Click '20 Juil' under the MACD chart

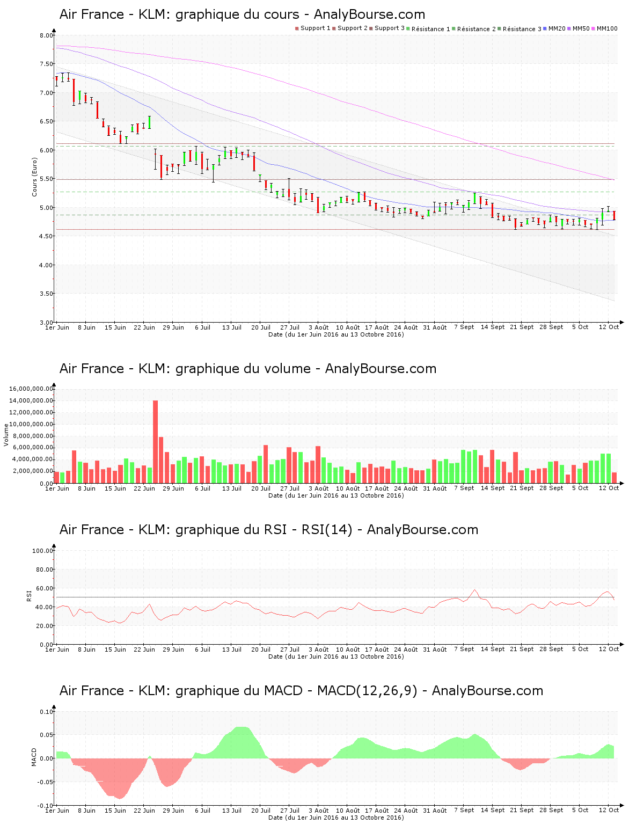click(261, 811)
